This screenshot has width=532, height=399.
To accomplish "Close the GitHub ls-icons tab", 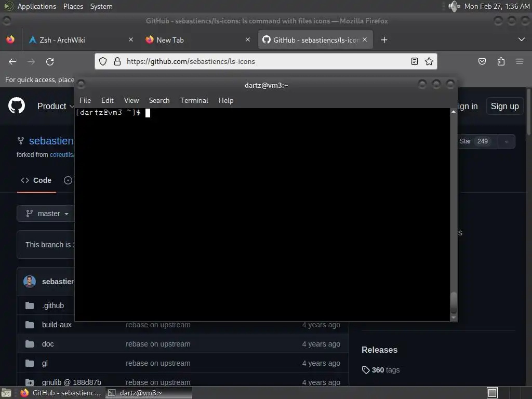I will coord(365,39).
